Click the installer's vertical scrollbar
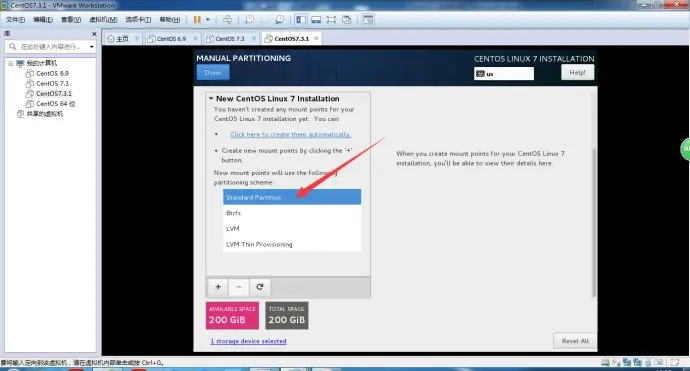Image resolution: width=690 pixels, height=371 pixels. (594, 222)
